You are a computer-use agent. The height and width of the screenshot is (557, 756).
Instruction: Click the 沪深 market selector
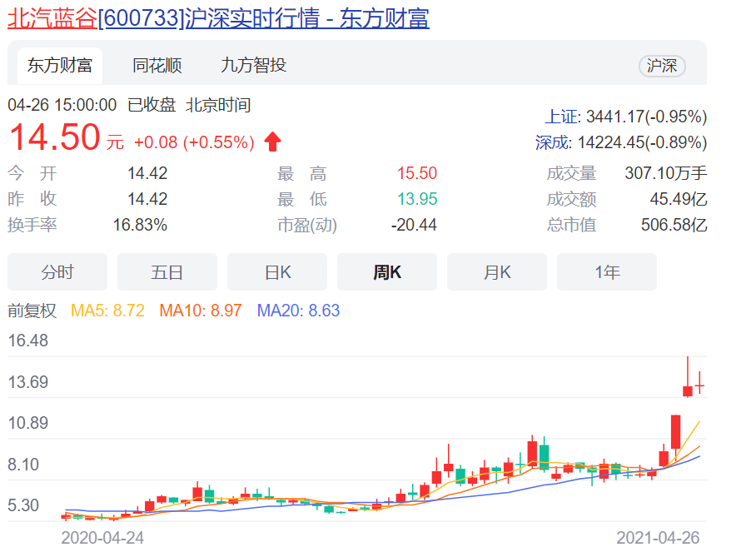pyautogui.click(x=662, y=66)
